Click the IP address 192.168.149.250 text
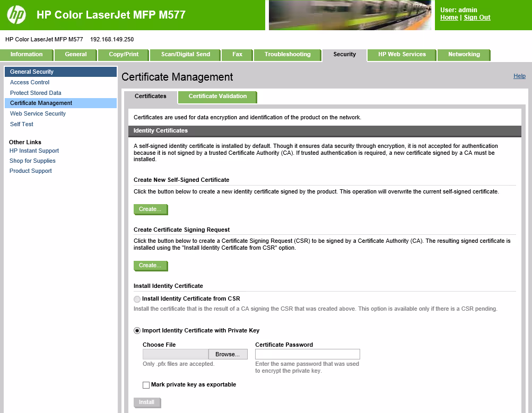The height and width of the screenshot is (413, 532). [112, 39]
